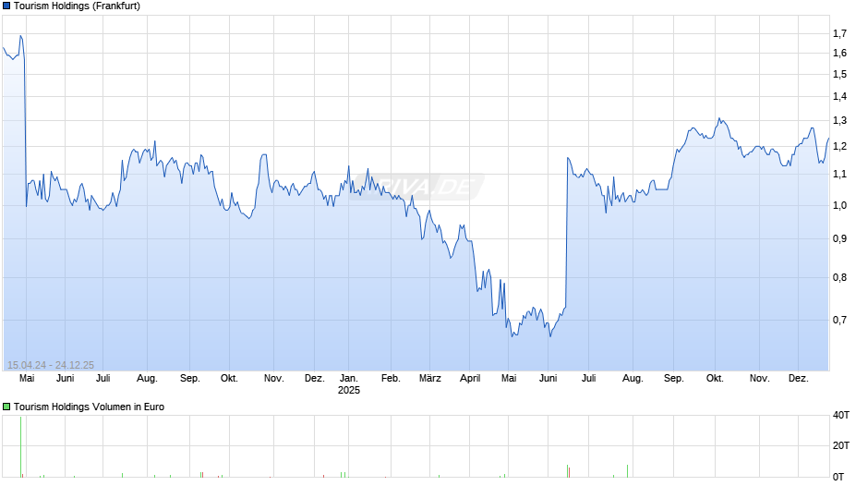Click the price axis label '1,5'
This screenshot has width=868, height=486.
(839, 74)
